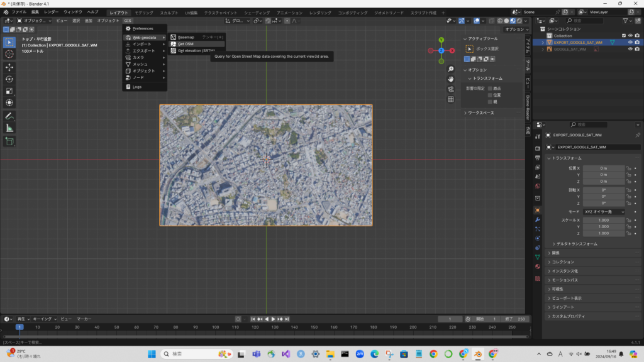Select the Add Cube tool
The height and width of the screenshot is (362, 644).
(x=9, y=141)
